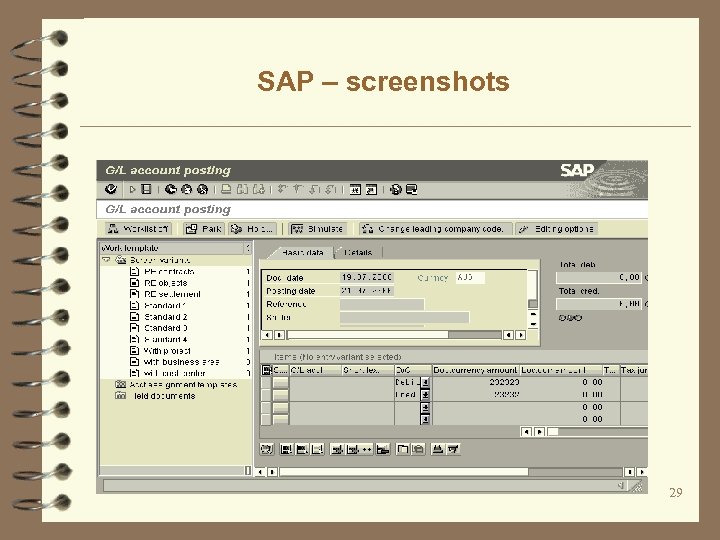The height and width of the screenshot is (540, 720).
Task: Open Editing options
Action: point(556,229)
